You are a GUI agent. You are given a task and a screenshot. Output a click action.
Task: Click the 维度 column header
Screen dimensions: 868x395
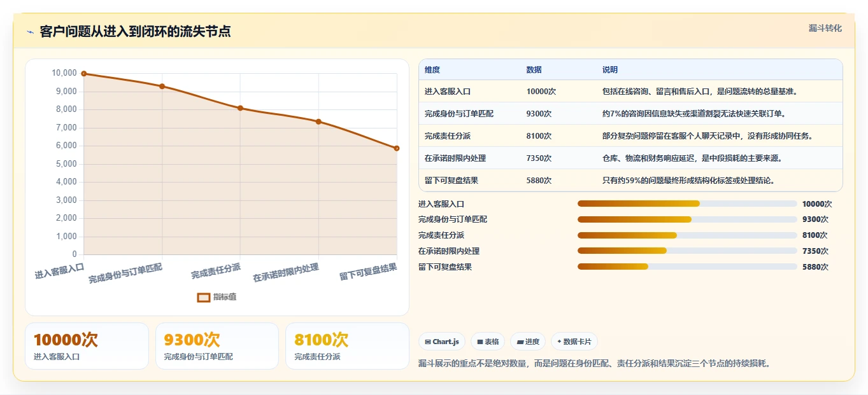(432, 70)
